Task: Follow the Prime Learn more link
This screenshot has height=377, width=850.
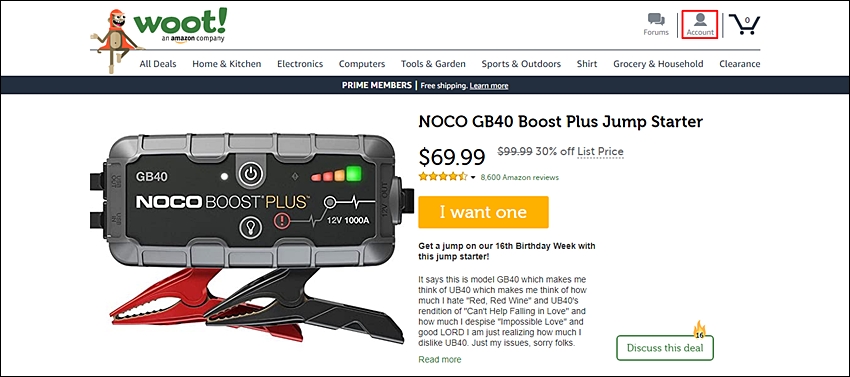Action: 489,86
